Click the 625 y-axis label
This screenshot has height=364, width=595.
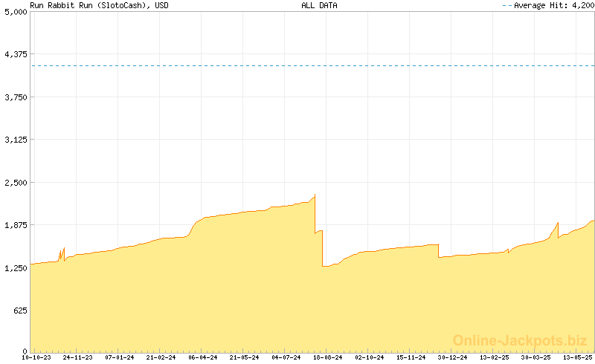(x=18, y=311)
